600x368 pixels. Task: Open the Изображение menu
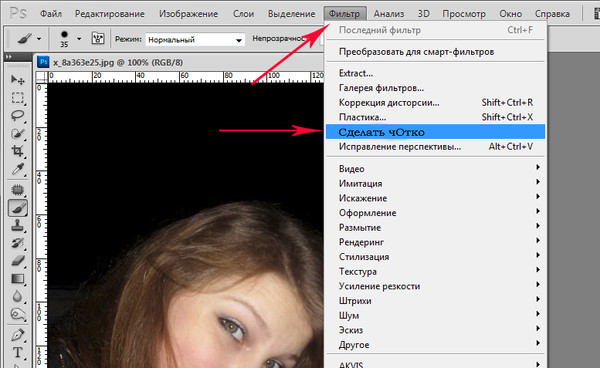pos(188,14)
